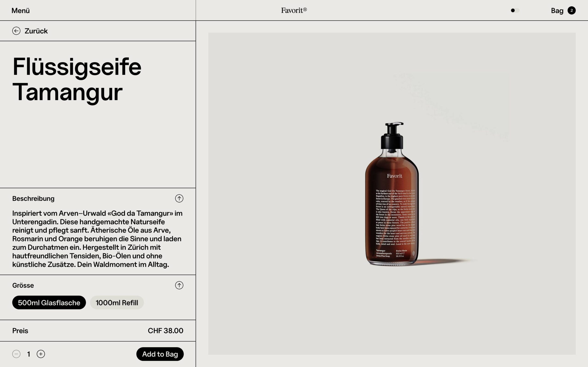Click the Favorit® logo in header
Viewport: 588px width, 367px height.
pos(294,11)
